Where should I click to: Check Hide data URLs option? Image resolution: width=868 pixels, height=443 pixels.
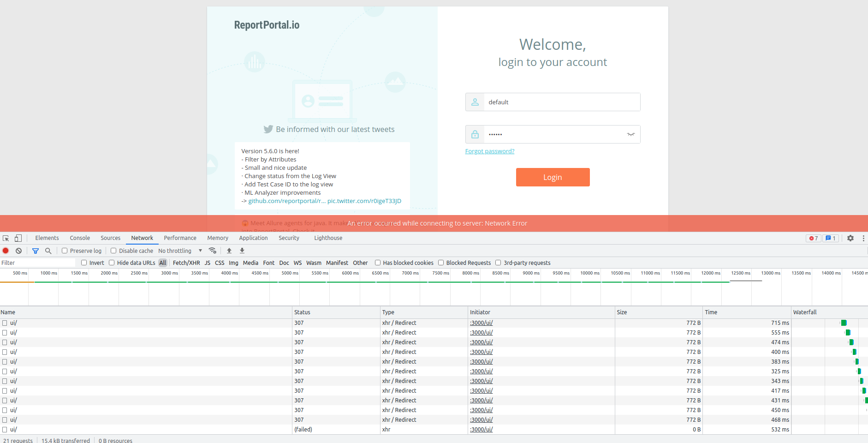(112, 263)
